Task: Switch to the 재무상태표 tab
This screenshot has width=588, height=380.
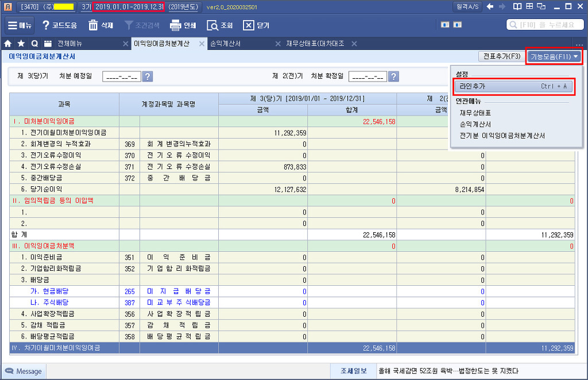Action: coord(315,44)
